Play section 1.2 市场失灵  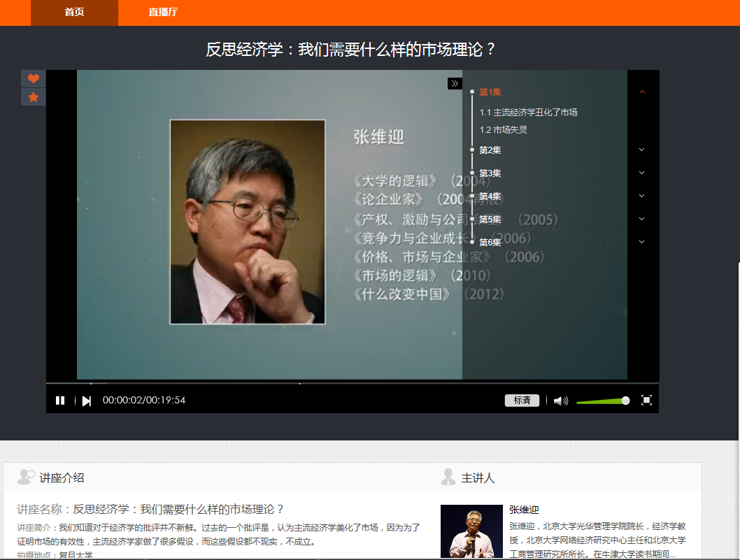click(x=503, y=130)
